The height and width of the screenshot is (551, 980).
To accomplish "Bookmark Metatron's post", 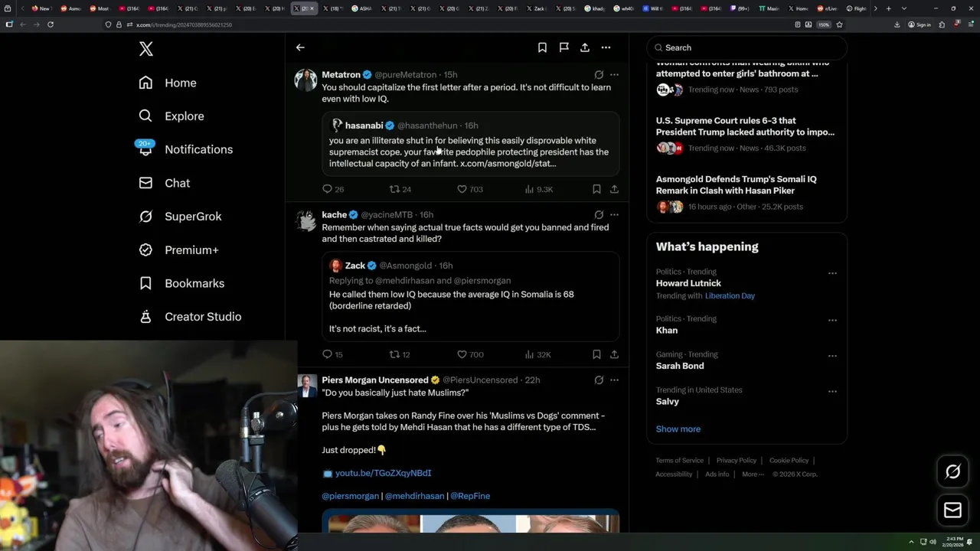I will [596, 189].
